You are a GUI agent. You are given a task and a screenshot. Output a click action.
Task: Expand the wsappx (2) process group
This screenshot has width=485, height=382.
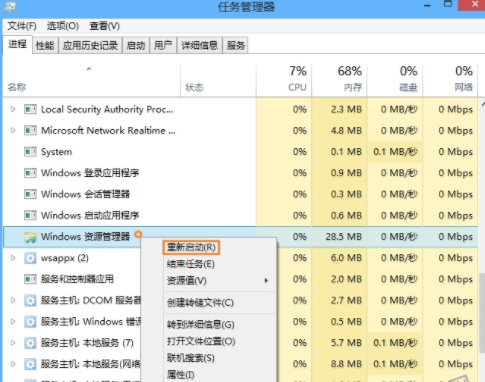13,258
